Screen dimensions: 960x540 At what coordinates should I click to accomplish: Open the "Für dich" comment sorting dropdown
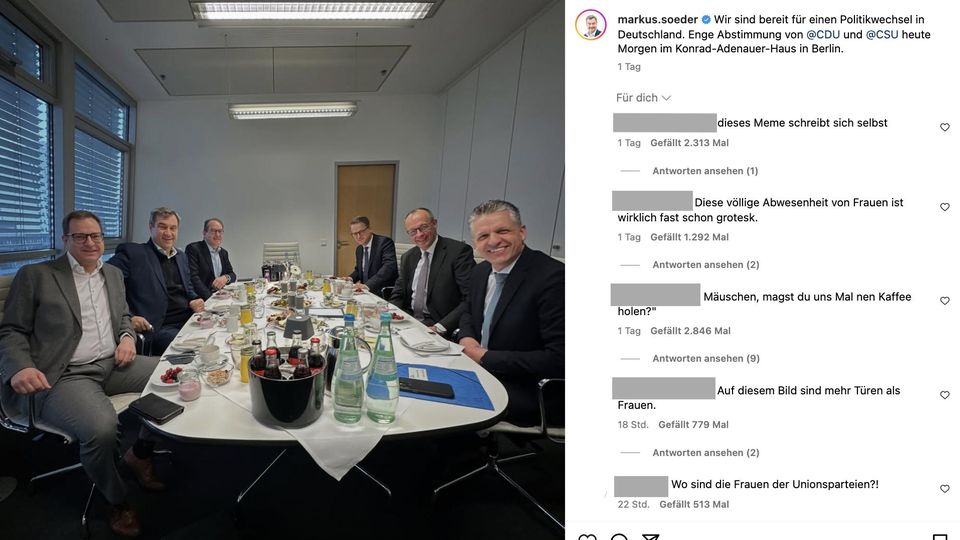click(643, 98)
